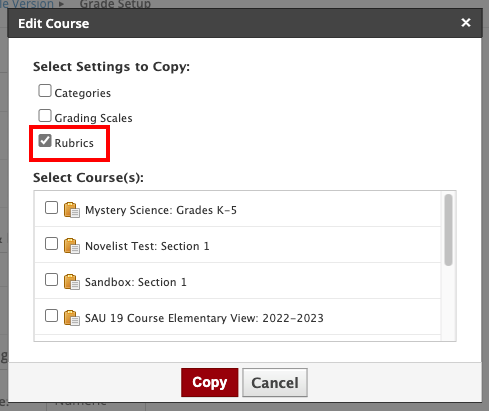This screenshot has height=411, width=489.
Task: Check the Sandbox: Section 1 course box
Action: (51, 280)
